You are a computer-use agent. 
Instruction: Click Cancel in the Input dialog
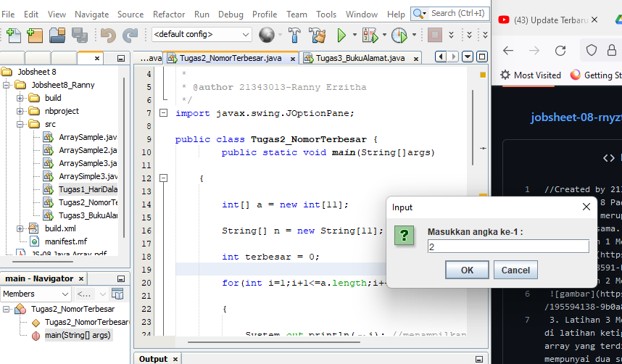coord(515,270)
